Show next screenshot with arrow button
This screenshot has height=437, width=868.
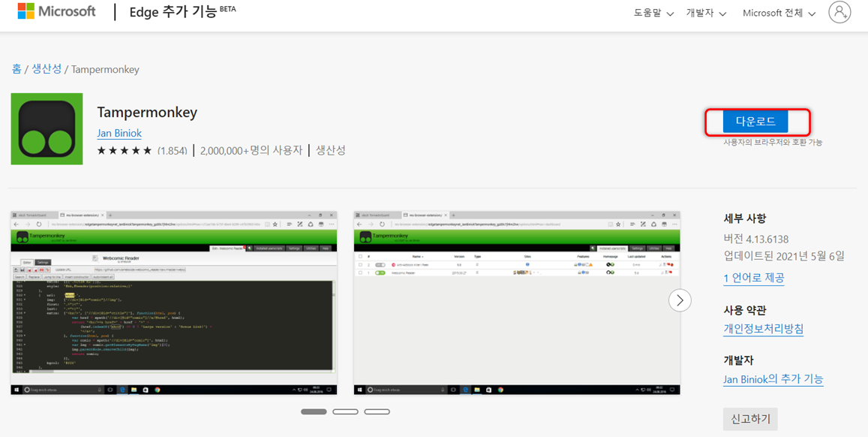pyautogui.click(x=680, y=300)
